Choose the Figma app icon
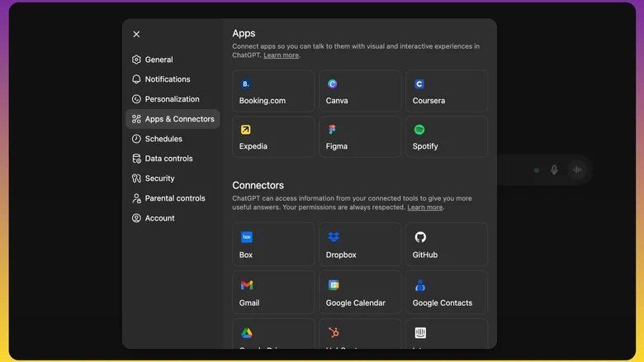Viewport: 644px width, 362px height. 333,130
